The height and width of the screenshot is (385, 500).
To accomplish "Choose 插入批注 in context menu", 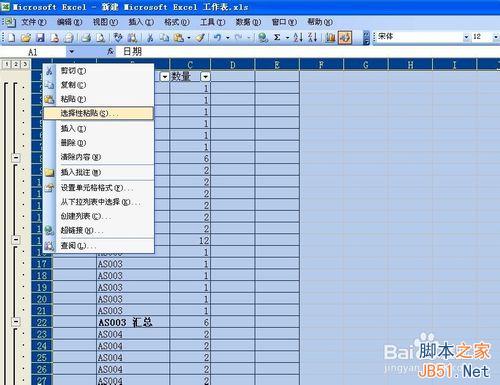I will [x=99, y=172].
